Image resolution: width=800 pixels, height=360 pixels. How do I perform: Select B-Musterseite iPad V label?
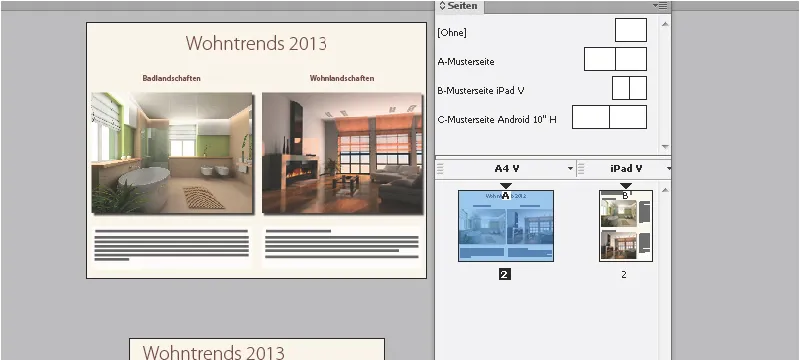pyautogui.click(x=481, y=91)
